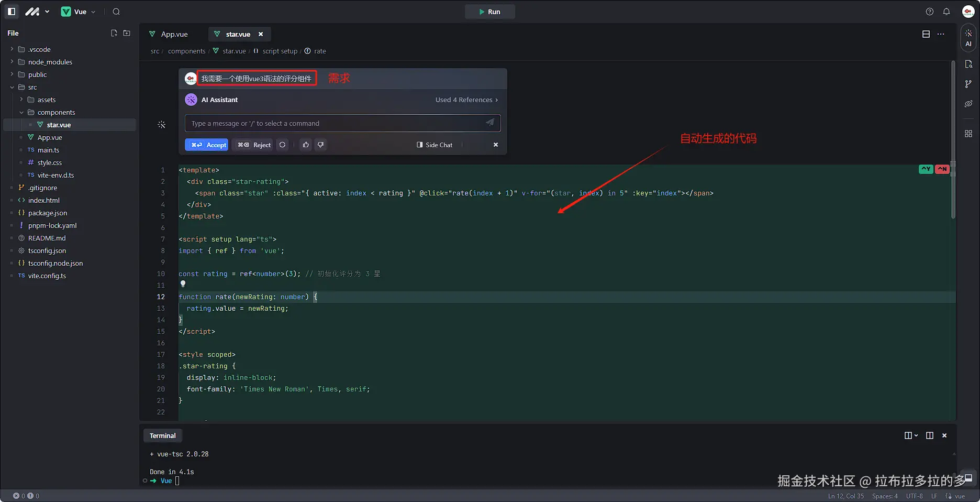Open the notifications bell
Image resolution: width=980 pixels, height=502 pixels.
(x=946, y=12)
